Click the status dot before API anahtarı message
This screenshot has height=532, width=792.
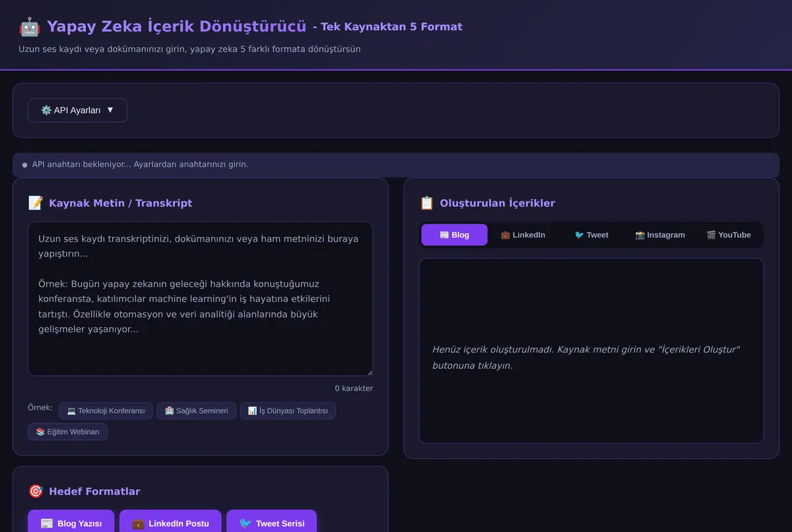pyautogui.click(x=25, y=165)
